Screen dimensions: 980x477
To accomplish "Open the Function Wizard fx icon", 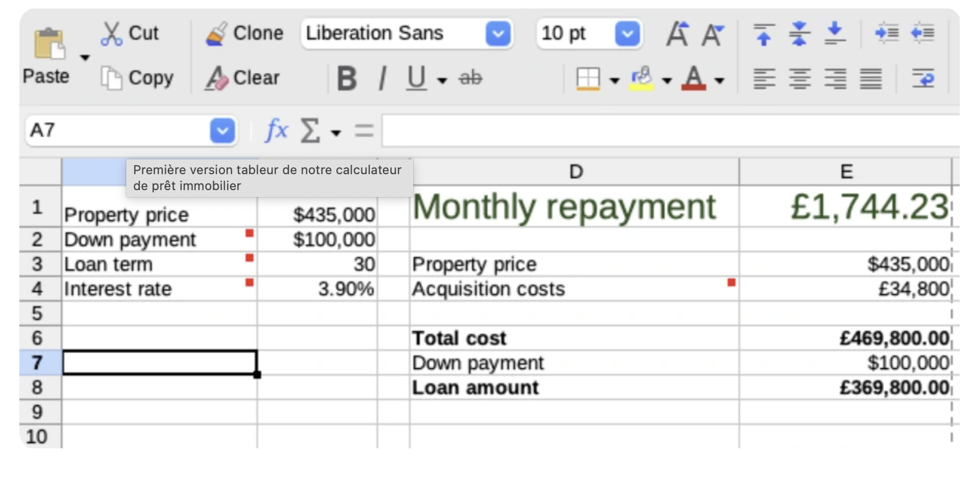I will [x=276, y=130].
